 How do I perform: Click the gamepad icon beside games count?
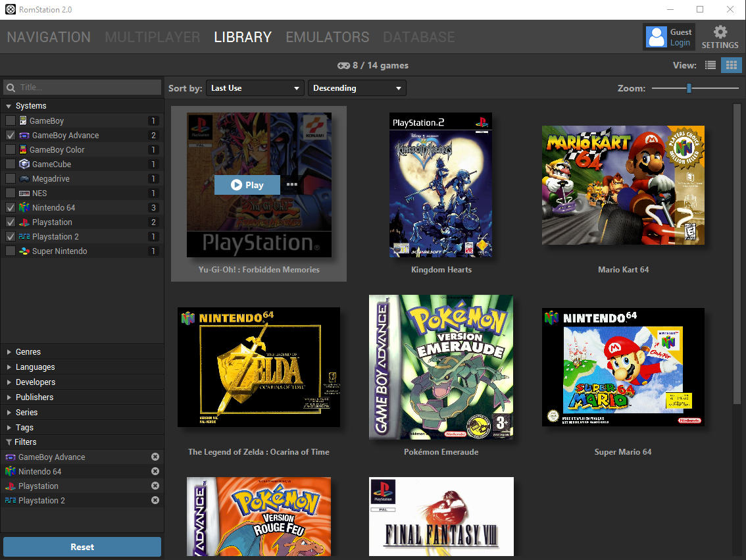tap(343, 66)
